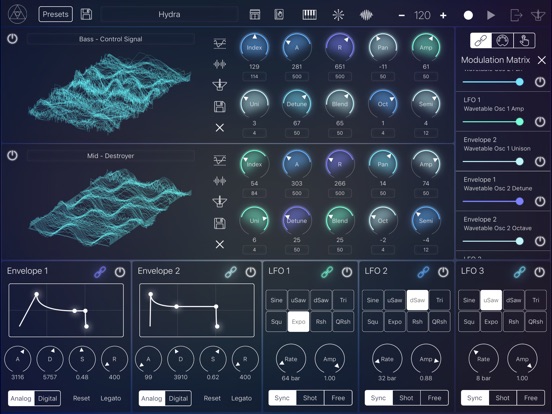Viewport: 552px width, 414px height.
Task: Click the Hydra preset name field
Action: (169, 14)
